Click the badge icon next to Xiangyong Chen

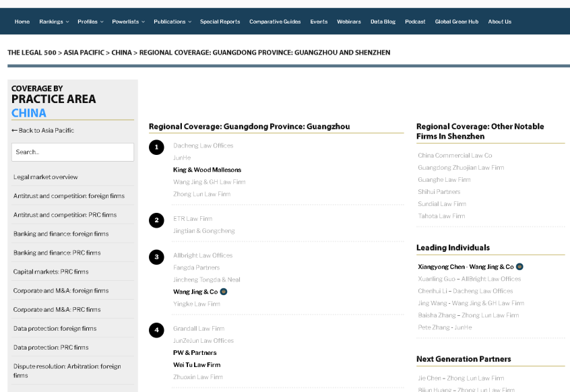click(x=519, y=267)
